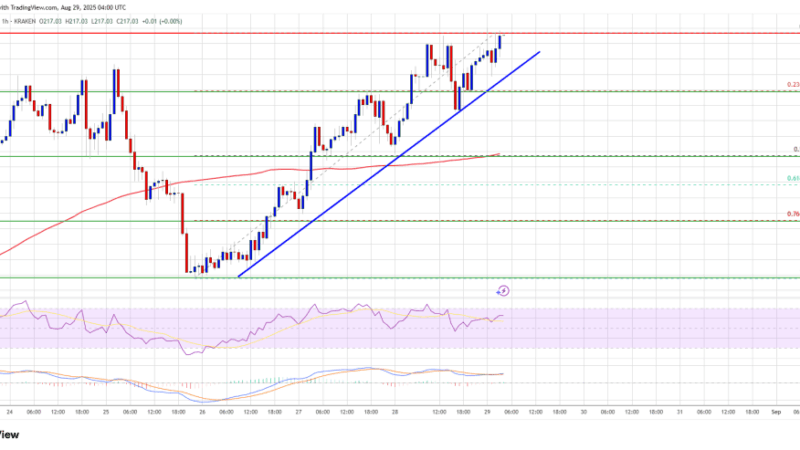Click the 0.23 Fibonacci level label

click(793, 85)
